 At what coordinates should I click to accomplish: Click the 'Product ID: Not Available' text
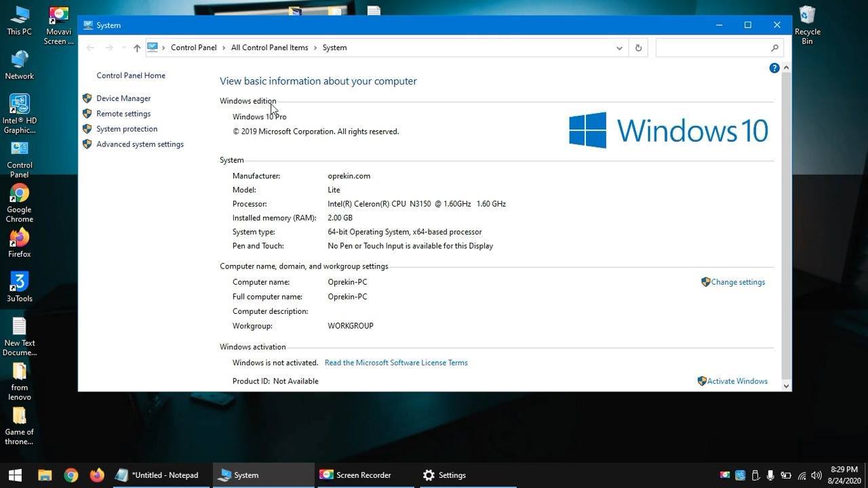[x=275, y=381]
